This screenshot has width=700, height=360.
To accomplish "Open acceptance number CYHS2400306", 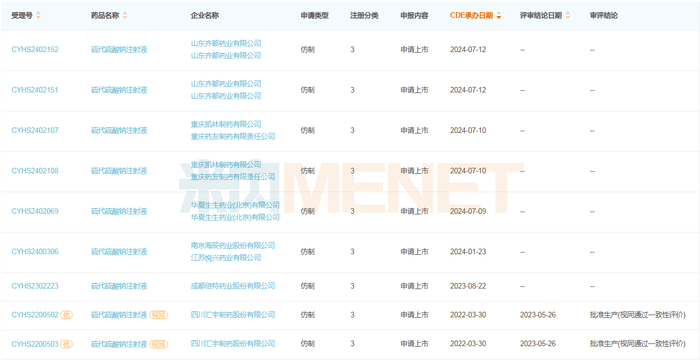I will click(35, 252).
